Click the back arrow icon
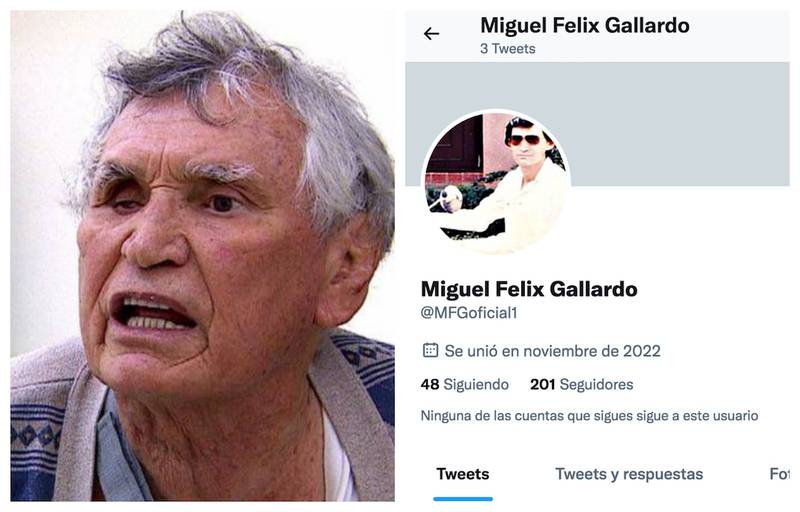The width and height of the screenshot is (800, 512). click(431, 34)
